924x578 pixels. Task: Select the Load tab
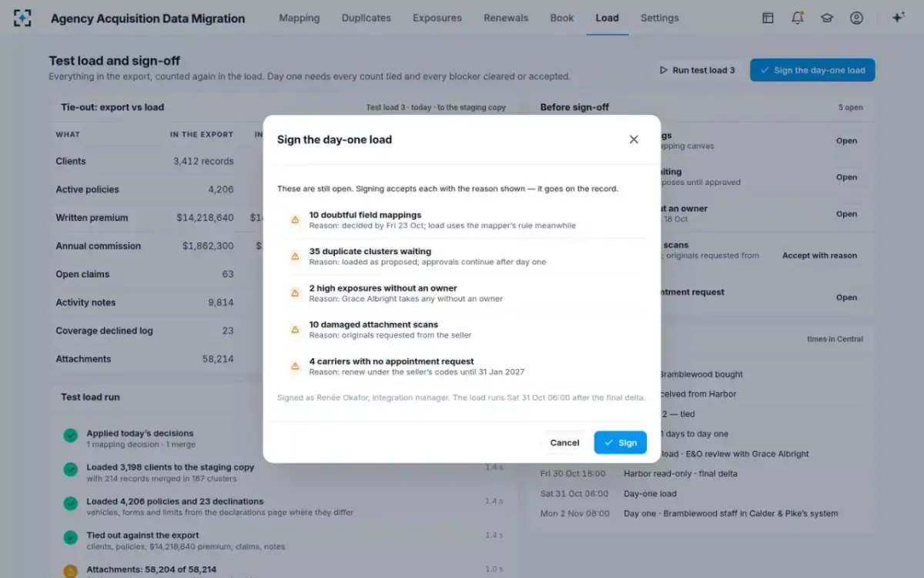coord(607,18)
